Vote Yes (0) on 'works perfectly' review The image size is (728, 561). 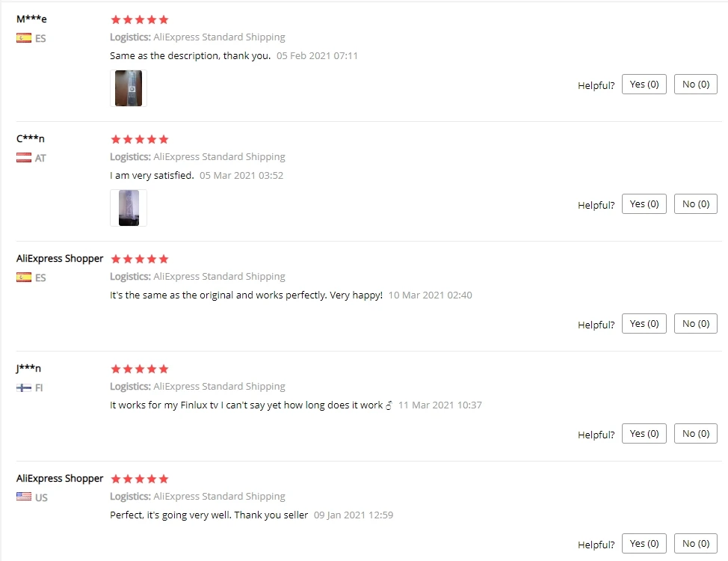tap(644, 323)
